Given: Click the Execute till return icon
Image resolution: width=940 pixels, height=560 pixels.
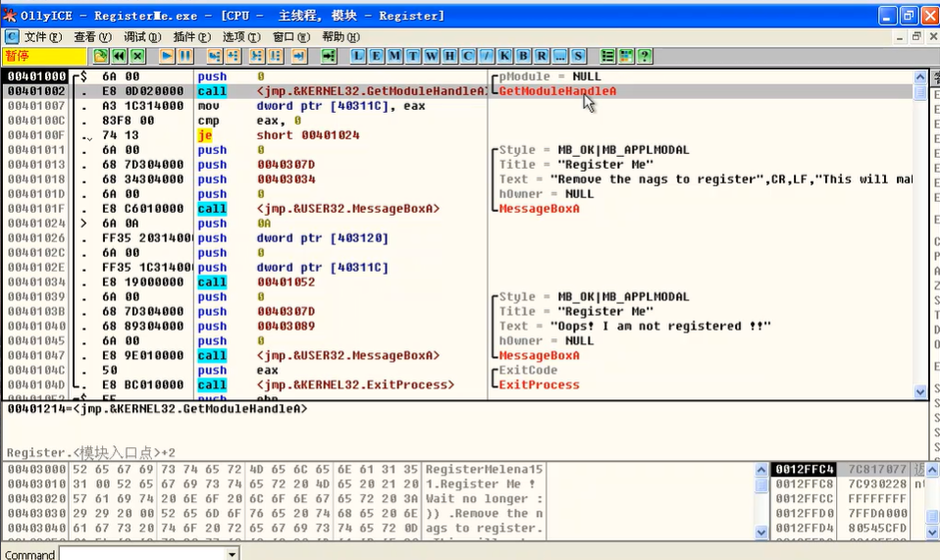Looking at the screenshot, I should pyautogui.click(x=298, y=56).
